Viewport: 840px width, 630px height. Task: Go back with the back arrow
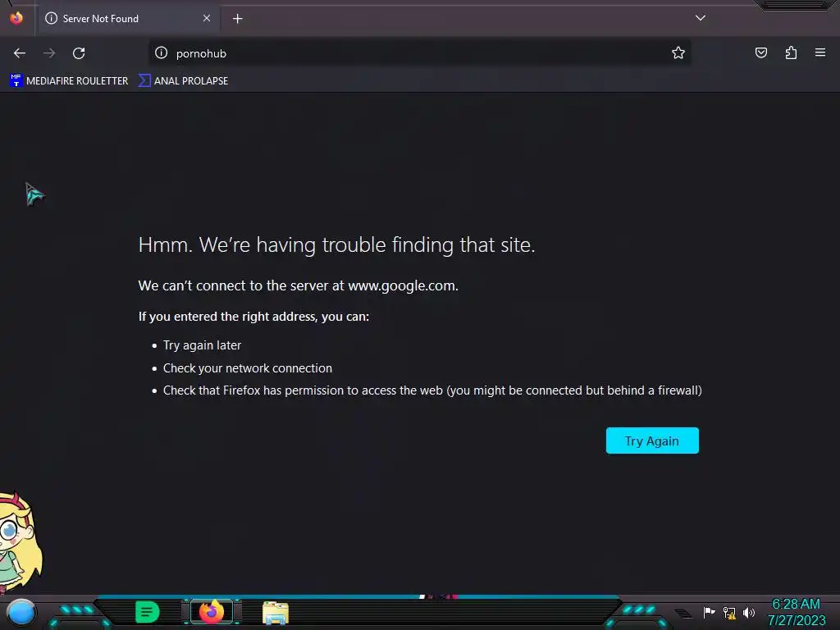point(20,53)
